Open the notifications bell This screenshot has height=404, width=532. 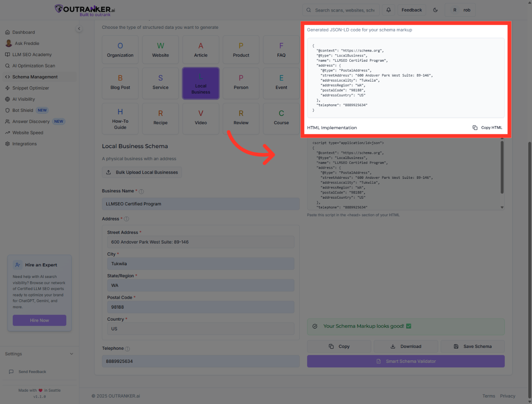tap(388, 10)
